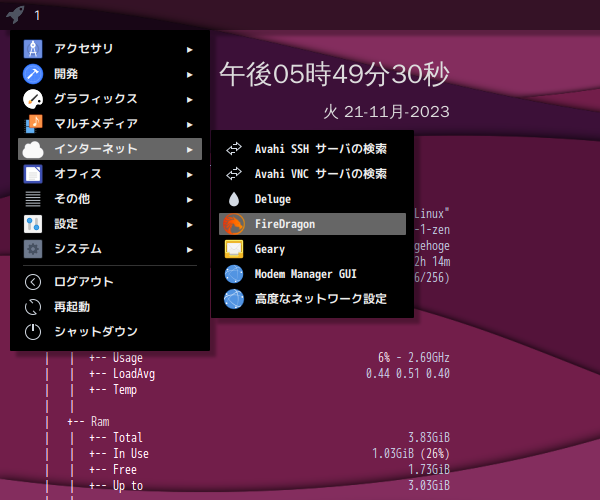Open the マルチメディア menu category
The height and width of the screenshot is (500, 600).
110,124
